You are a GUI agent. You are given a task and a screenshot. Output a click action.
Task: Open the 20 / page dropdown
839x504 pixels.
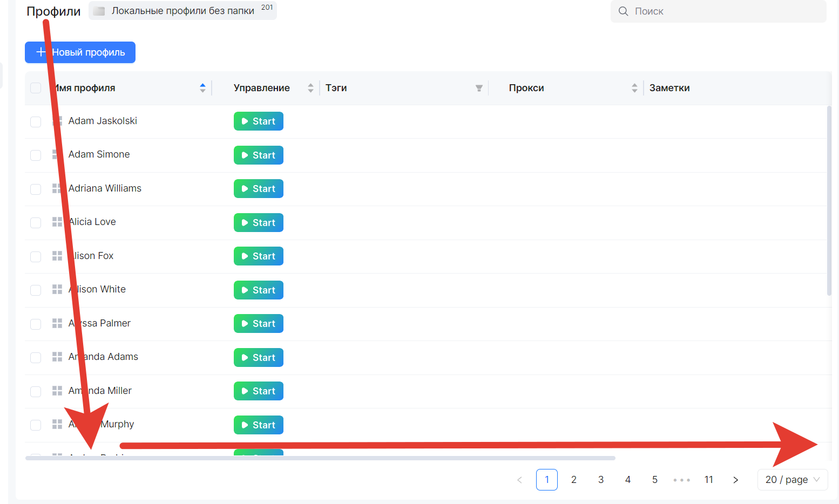(792, 480)
